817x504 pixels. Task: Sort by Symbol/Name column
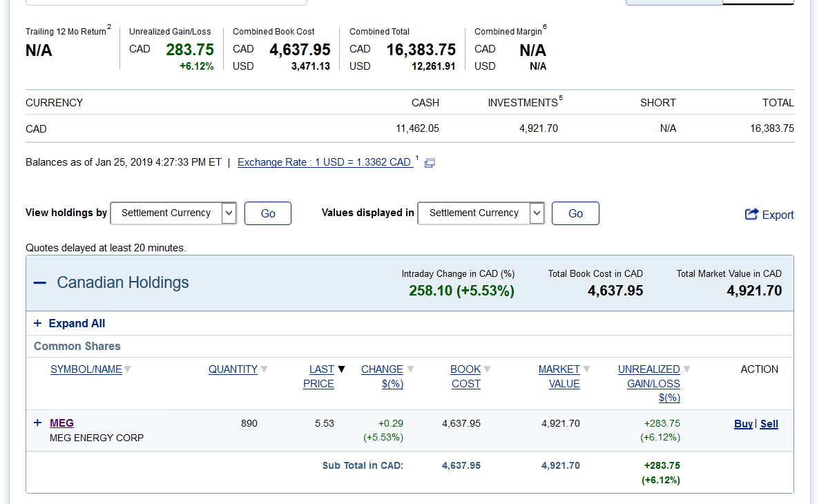click(x=86, y=369)
